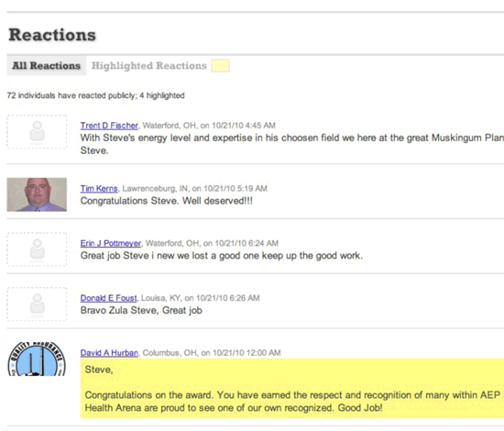Click the Reactions section heading
The height and width of the screenshot is (431, 504).
point(52,35)
